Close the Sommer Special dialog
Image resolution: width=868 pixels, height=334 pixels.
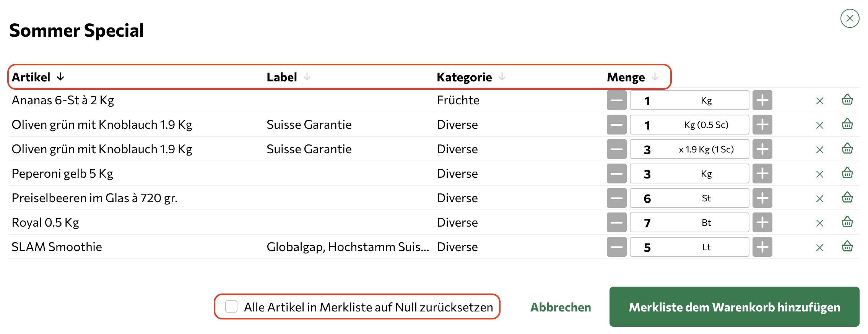click(850, 18)
